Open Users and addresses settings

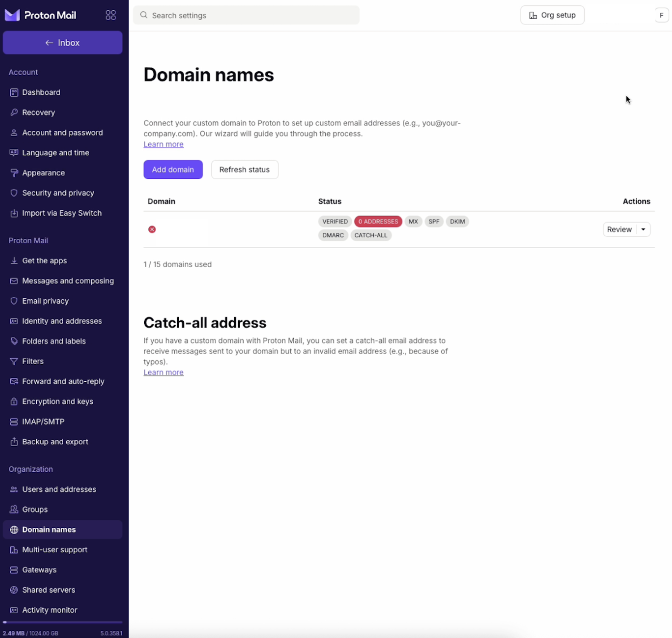[x=59, y=489]
